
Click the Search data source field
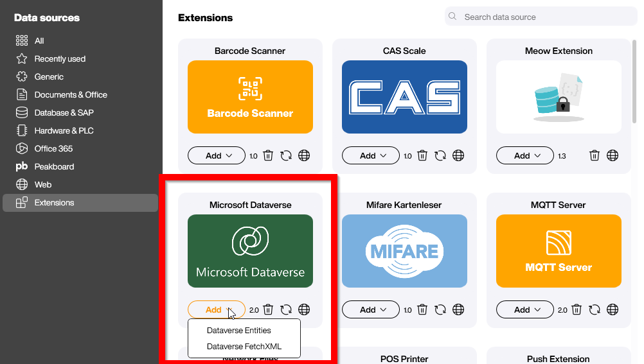click(x=546, y=17)
